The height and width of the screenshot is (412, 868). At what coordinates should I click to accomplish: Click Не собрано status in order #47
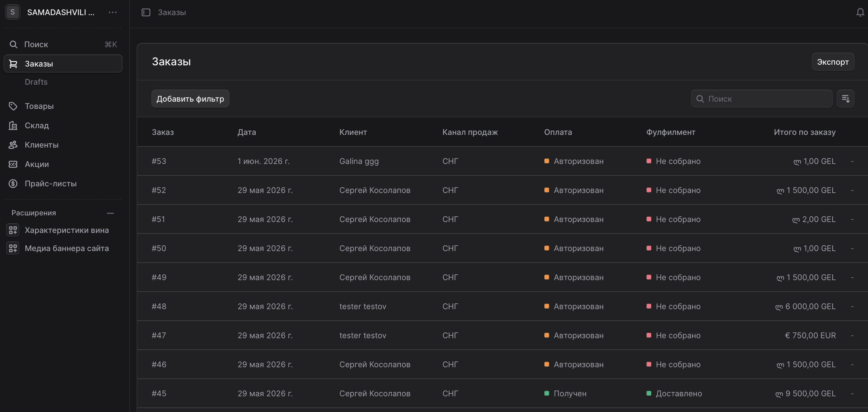673,335
